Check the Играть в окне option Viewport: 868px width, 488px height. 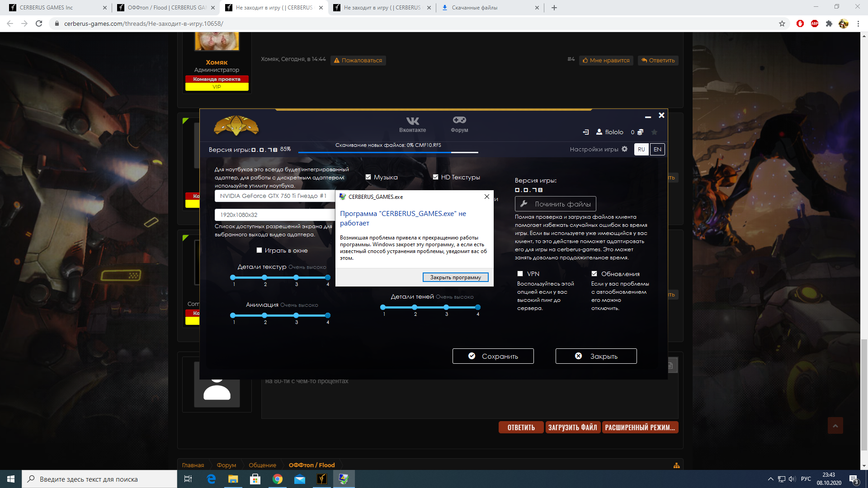coord(259,250)
